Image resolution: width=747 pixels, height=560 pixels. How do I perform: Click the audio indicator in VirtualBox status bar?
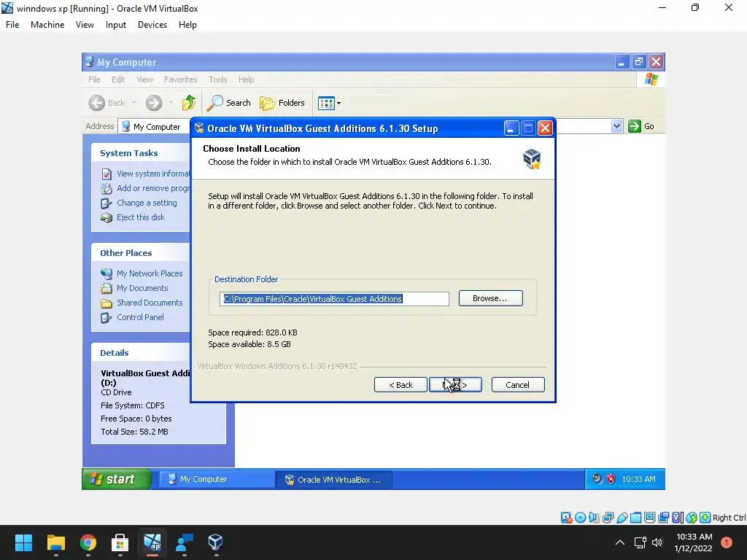[594, 518]
